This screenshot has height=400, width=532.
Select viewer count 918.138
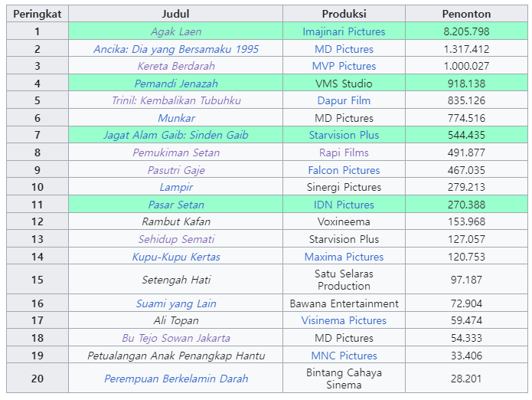click(x=466, y=84)
